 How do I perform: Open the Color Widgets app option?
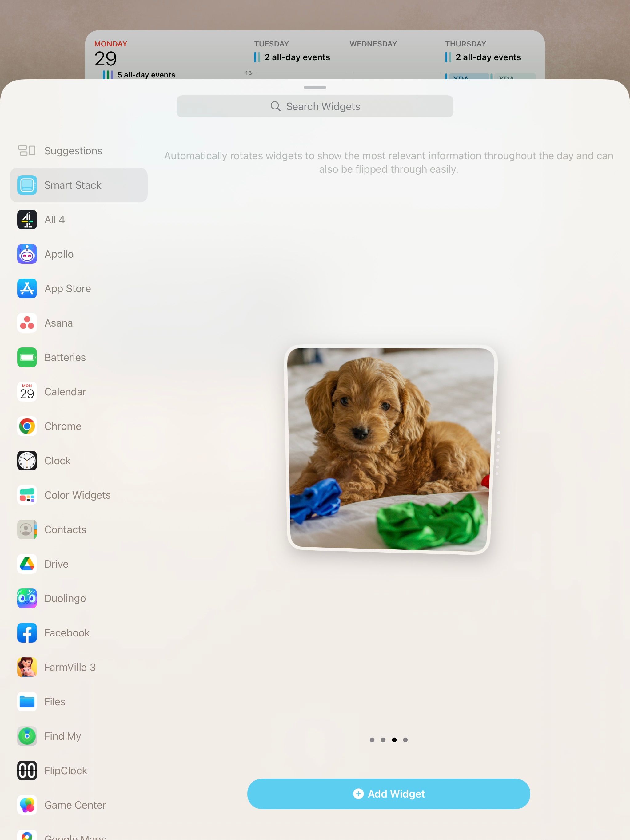pyautogui.click(x=78, y=495)
